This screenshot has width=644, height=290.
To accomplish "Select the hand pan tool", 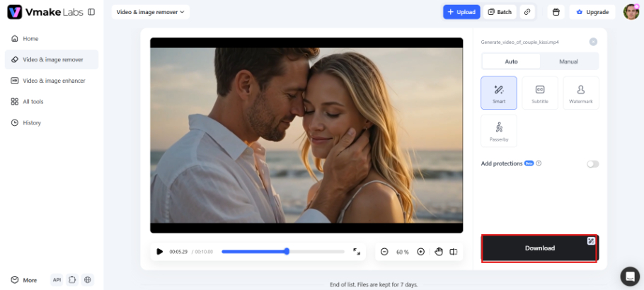I will coord(439,252).
